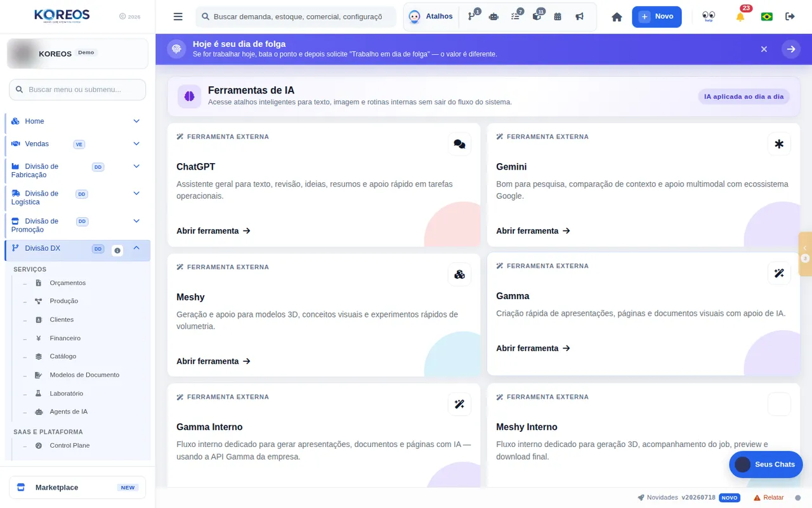This screenshot has width=812, height=508.
Task: Click the Gemini card asterisk icon
Action: tap(779, 144)
